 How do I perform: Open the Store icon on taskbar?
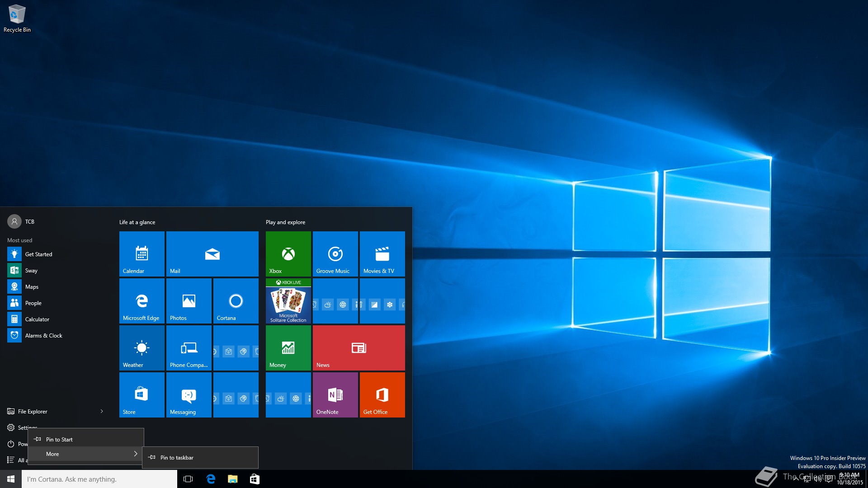pyautogui.click(x=255, y=479)
